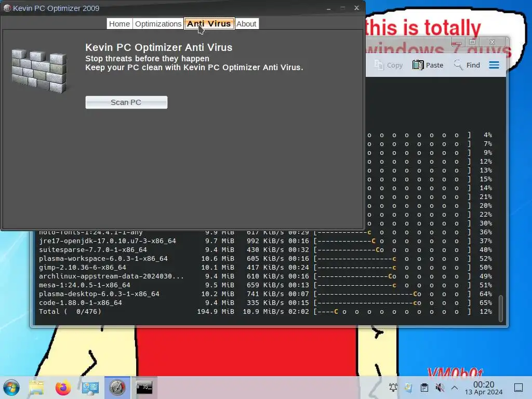Image resolution: width=532 pixels, height=399 pixels.
Task: Click the terminal vertical scrollbar handle
Action: (x=501, y=308)
